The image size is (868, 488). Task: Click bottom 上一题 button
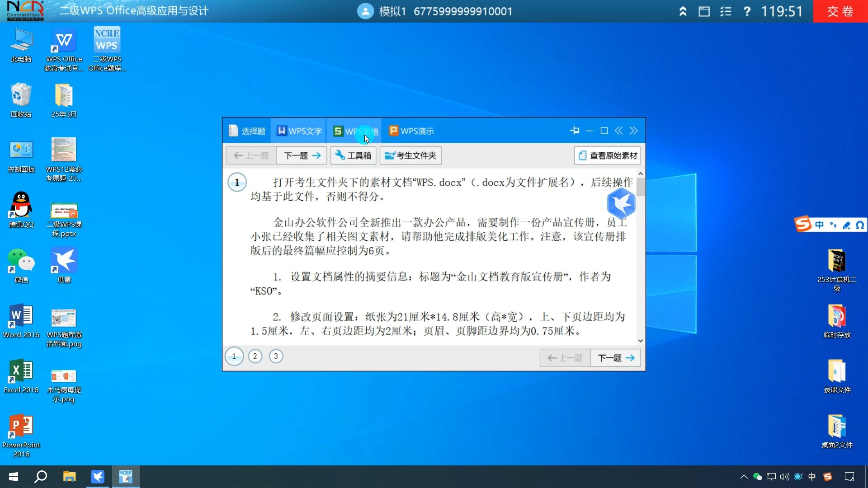tap(565, 358)
